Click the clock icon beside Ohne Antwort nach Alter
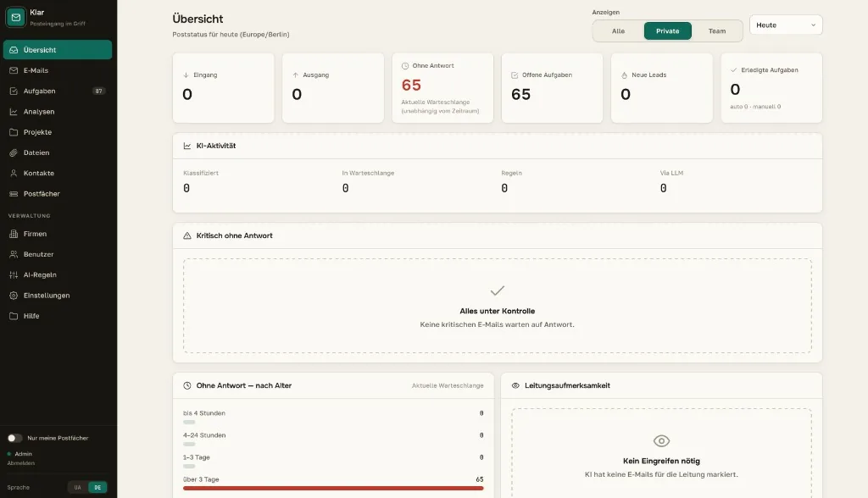 click(187, 385)
